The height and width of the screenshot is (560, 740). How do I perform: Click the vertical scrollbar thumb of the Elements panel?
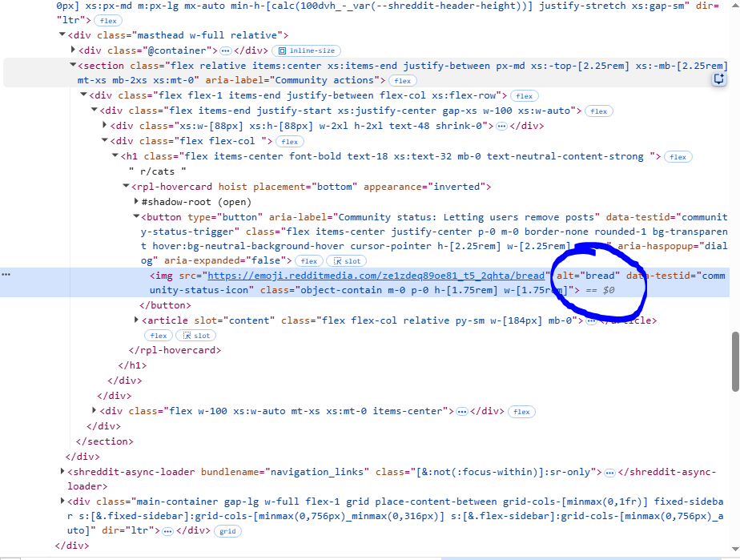point(735,361)
